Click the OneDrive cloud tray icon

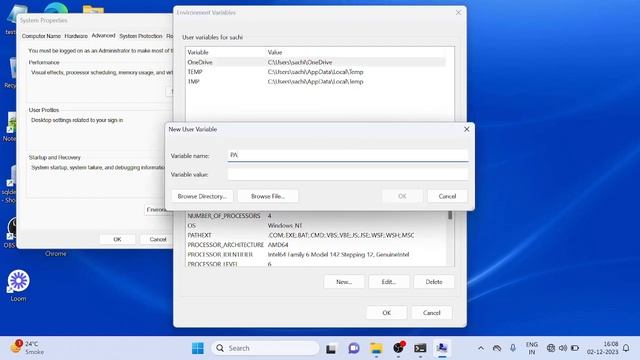coord(497,348)
